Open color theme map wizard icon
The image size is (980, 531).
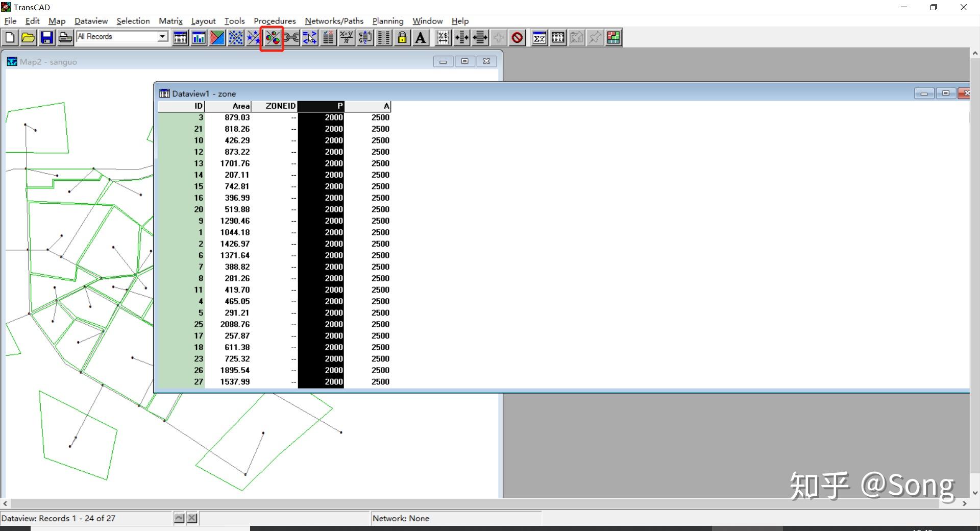[x=217, y=37]
